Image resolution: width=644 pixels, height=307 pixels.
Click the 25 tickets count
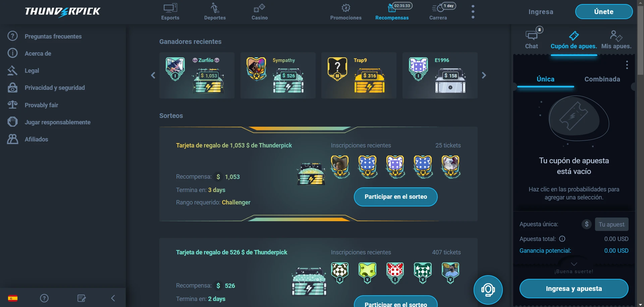point(448,145)
